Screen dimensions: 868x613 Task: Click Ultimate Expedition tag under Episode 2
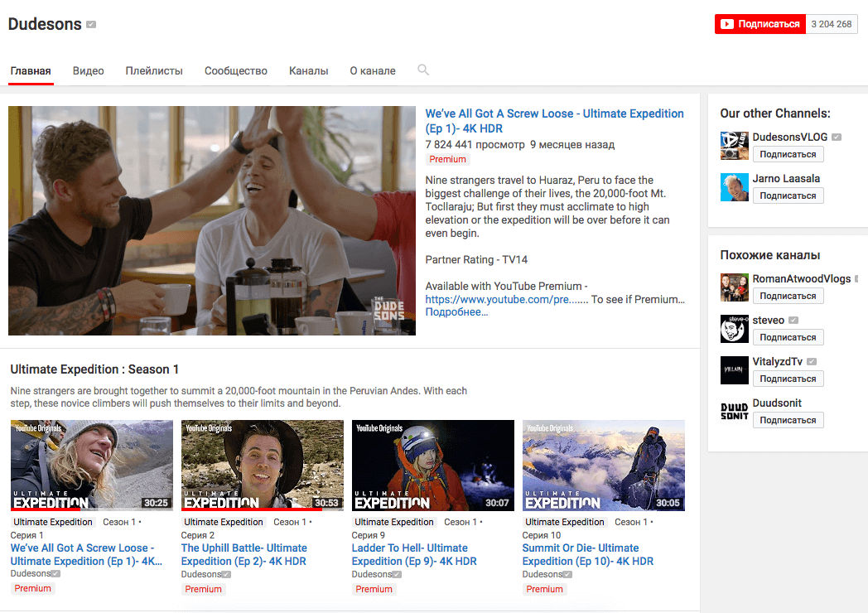223,522
